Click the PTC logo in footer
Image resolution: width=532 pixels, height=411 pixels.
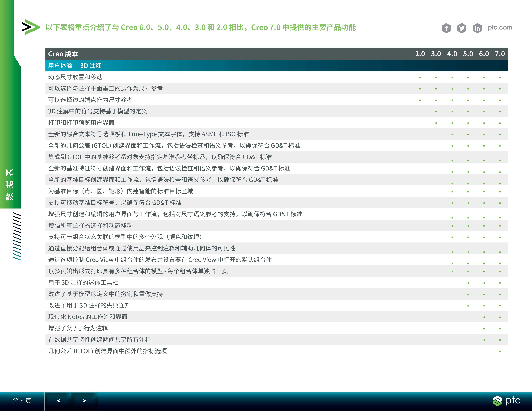point(506,401)
